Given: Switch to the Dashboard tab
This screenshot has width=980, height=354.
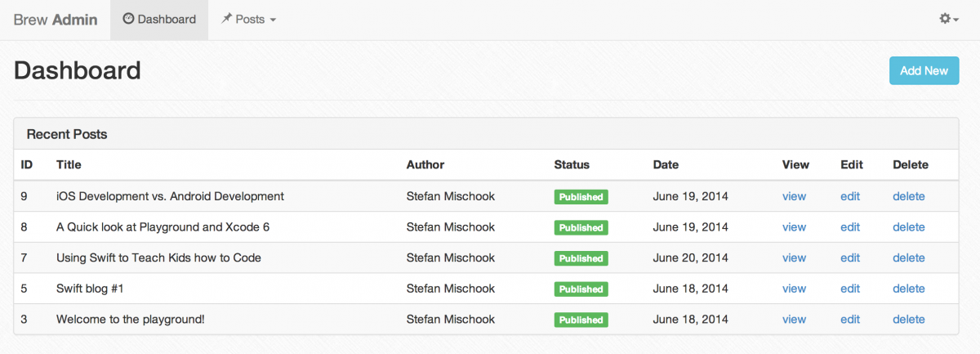Looking at the screenshot, I should pyautogui.click(x=159, y=20).
